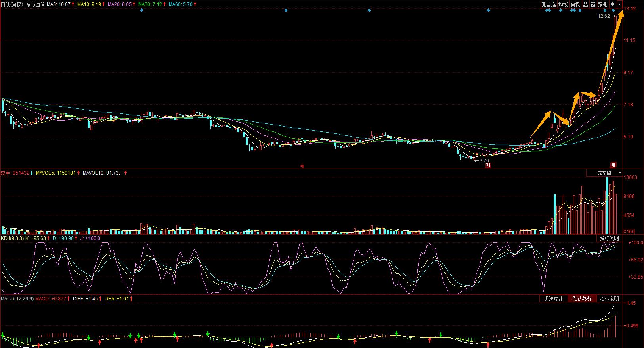Click the rightmost red arrow in MACD panel

coord(488,345)
